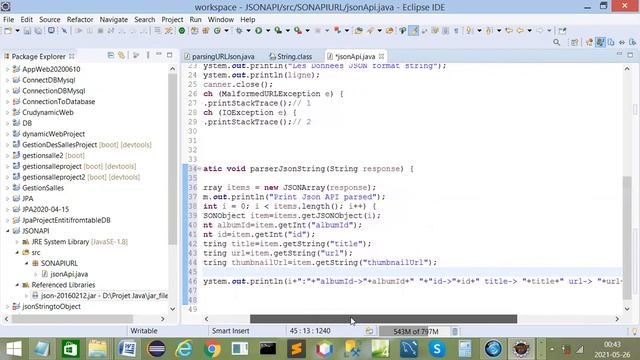
Task: Click the Open Perspective button icon
Action: pos(574,42)
